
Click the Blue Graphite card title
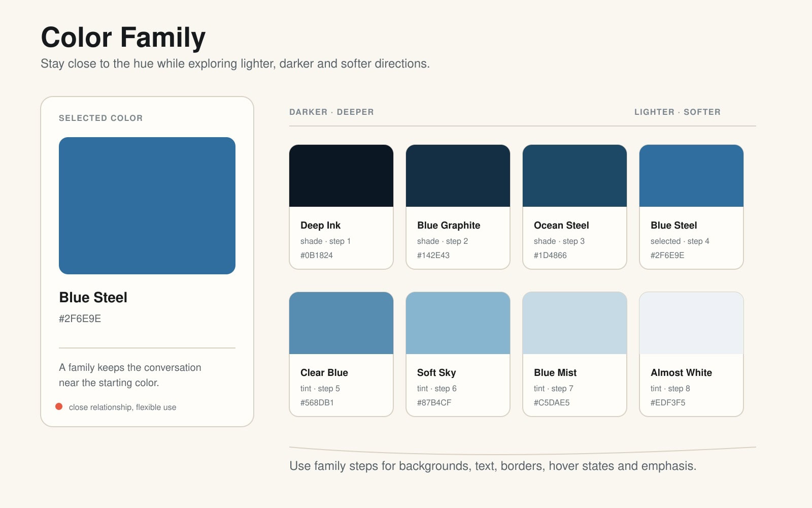[x=449, y=225]
